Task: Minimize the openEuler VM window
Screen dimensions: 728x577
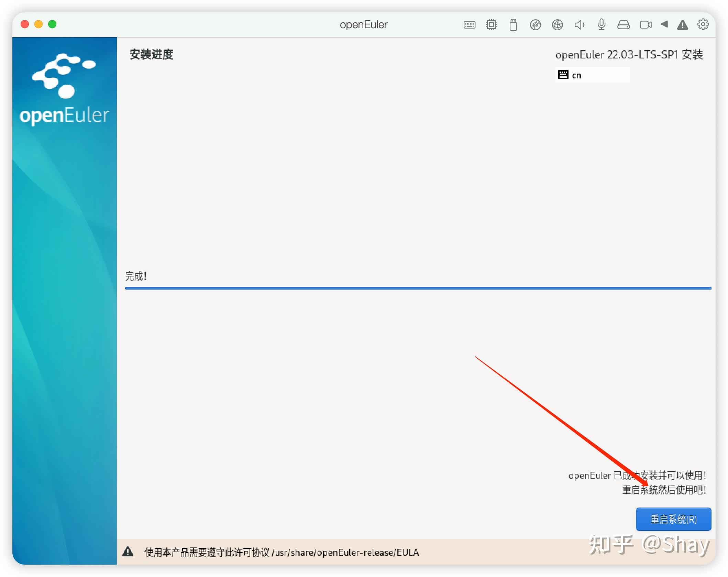Action: pyautogui.click(x=38, y=24)
